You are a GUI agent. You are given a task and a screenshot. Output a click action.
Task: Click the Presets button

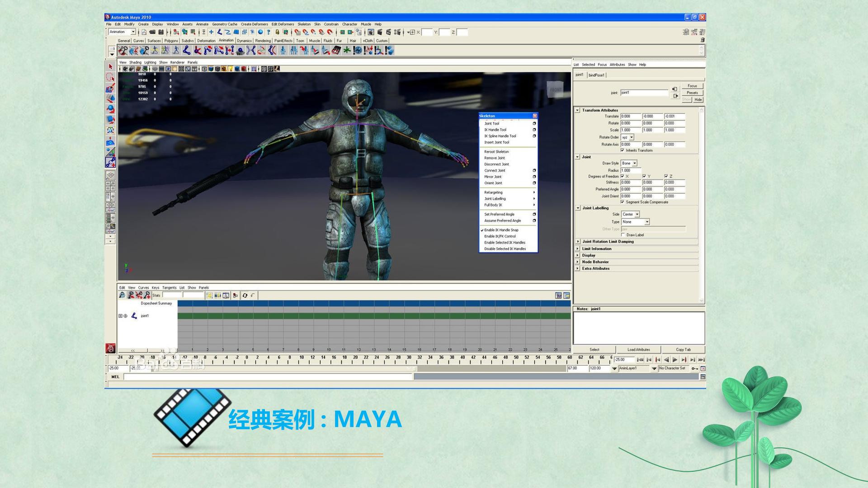pyautogui.click(x=692, y=93)
